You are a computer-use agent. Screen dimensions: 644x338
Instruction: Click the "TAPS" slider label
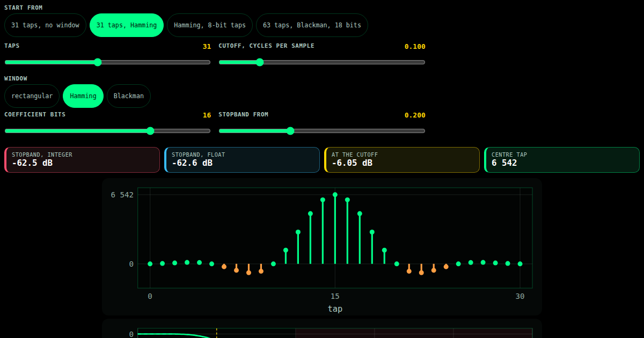coord(12,46)
